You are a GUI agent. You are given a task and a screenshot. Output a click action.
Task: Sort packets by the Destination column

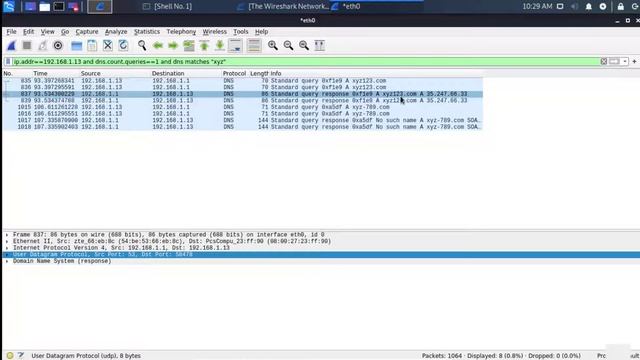tap(168, 73)
